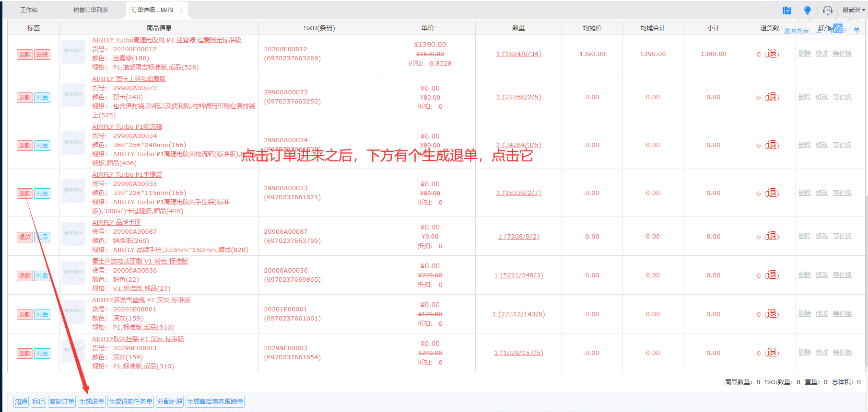
Task: Click the SKU(条码) column header
Action: coord(319,28)
